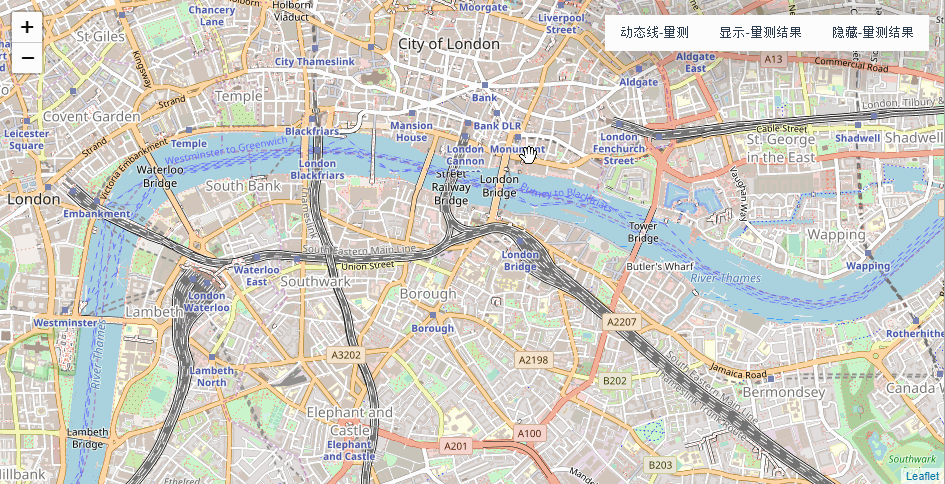Screen dimensions: 945x484
Task: Click the A2207 road shield
Action: pos(621,322)
